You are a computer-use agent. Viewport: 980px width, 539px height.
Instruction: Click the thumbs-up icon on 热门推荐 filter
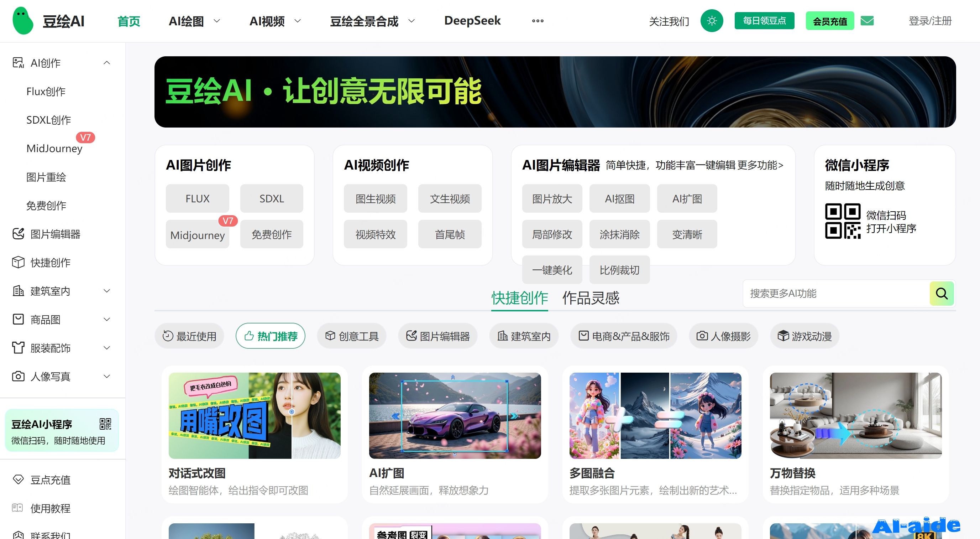pos(249,336)
